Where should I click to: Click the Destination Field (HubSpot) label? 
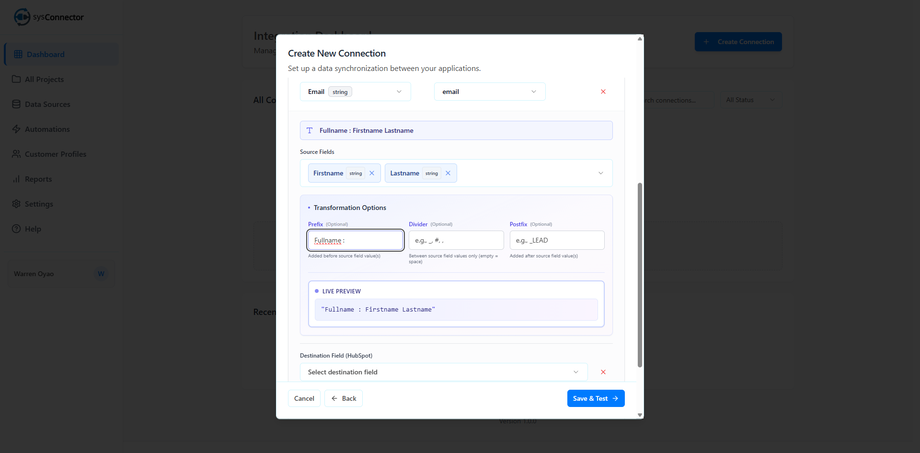point(336,356)
